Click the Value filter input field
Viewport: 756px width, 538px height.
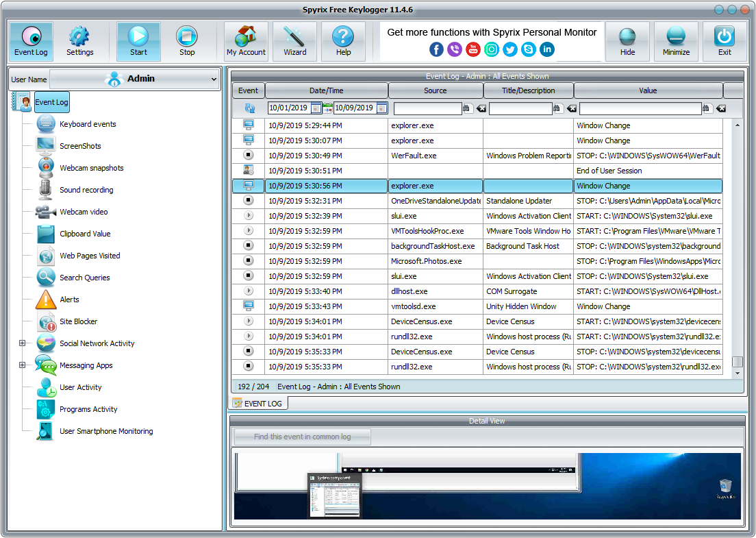[640, 108]
